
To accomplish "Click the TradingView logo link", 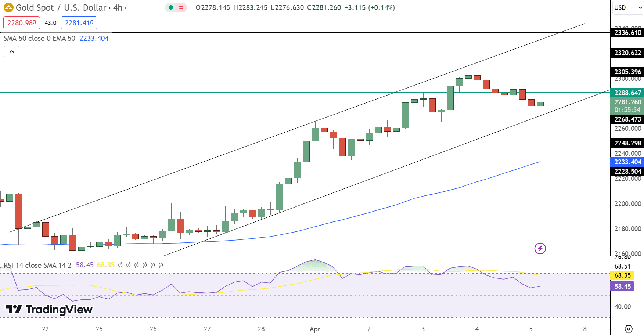I will (49, 310).
